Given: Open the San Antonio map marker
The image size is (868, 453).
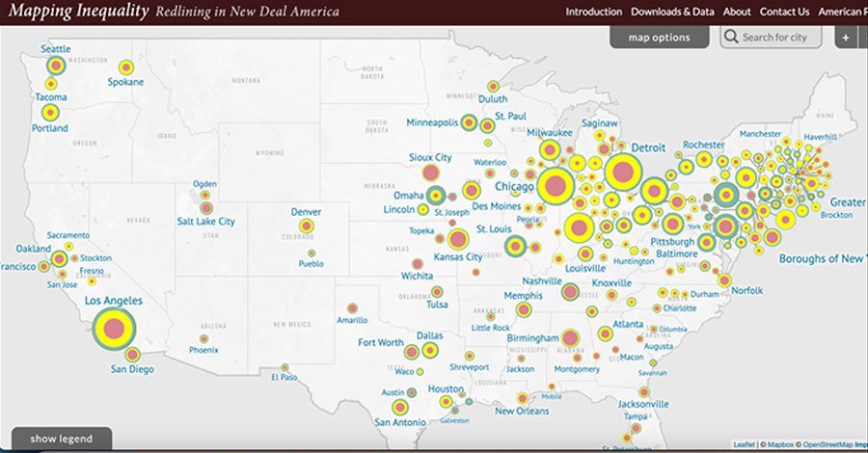Looking at the screenshot, I should 399,408.
